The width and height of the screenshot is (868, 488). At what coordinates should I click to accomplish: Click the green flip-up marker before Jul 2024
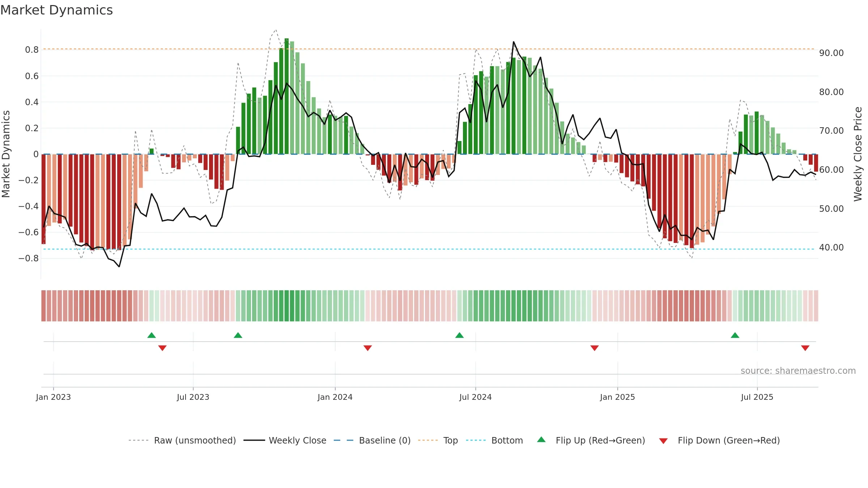(x=459, y=335)
